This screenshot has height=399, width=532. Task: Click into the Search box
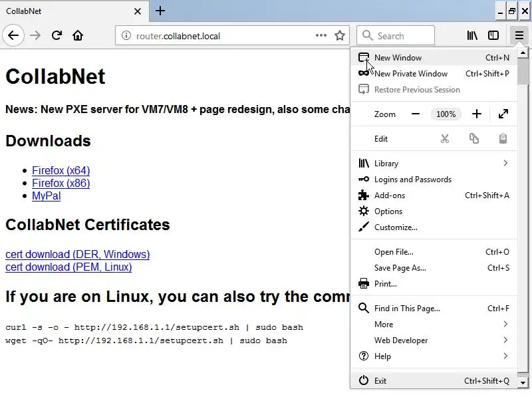tap(396, 35)
